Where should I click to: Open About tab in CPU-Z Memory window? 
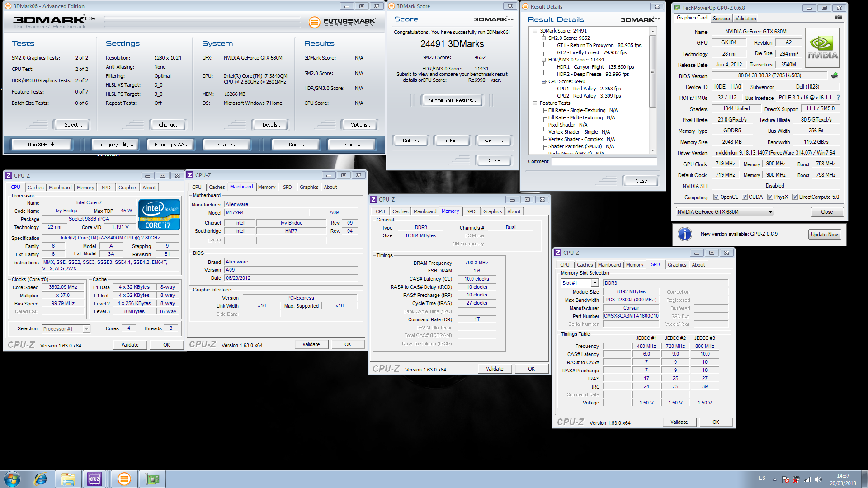[x=514, y=211]
